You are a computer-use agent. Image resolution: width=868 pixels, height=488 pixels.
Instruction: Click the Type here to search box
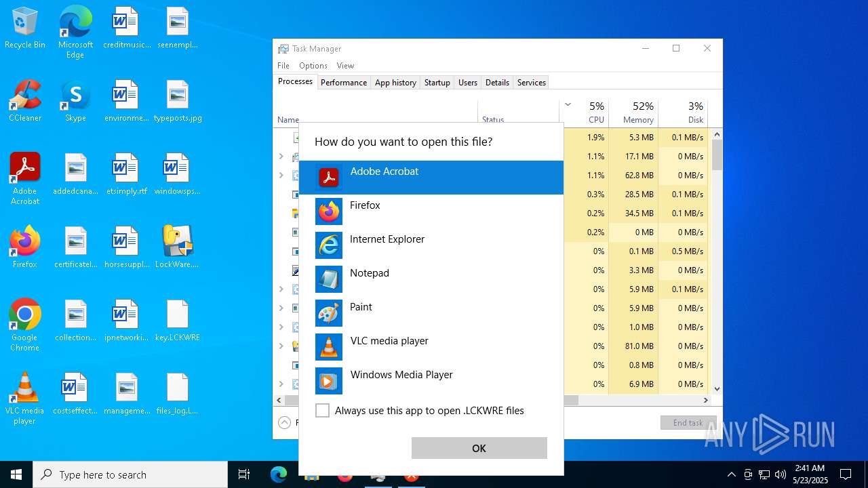130,474
